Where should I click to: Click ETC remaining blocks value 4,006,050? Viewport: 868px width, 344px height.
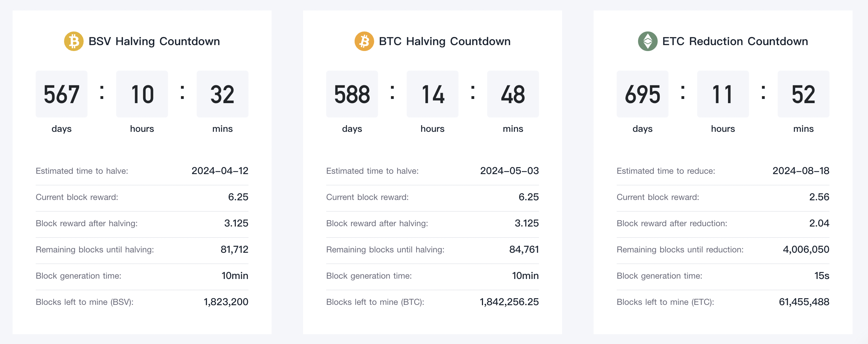coord(806,249)
